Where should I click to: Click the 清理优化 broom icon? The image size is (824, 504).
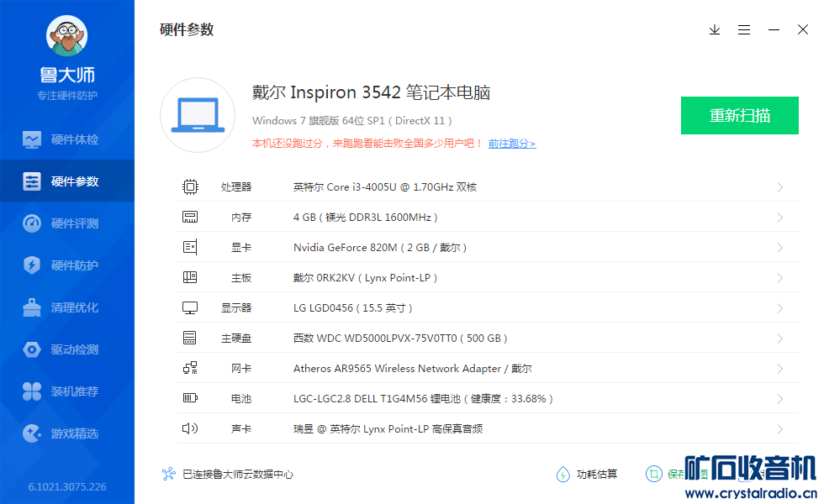point(32,307)
